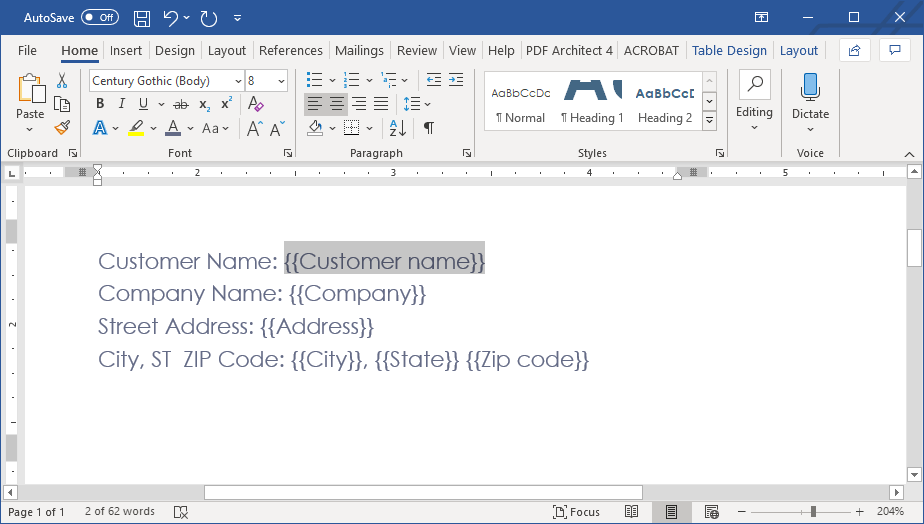Open proofing errors status icon
924x524 pixels.
point(181,512)
